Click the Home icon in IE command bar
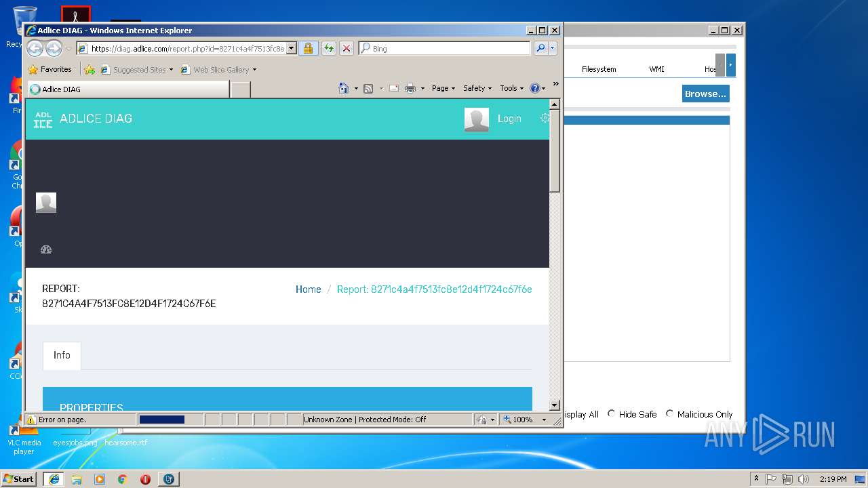Viewport: 868px width, 488px height. pyautogui.click(x=344, y=88)
